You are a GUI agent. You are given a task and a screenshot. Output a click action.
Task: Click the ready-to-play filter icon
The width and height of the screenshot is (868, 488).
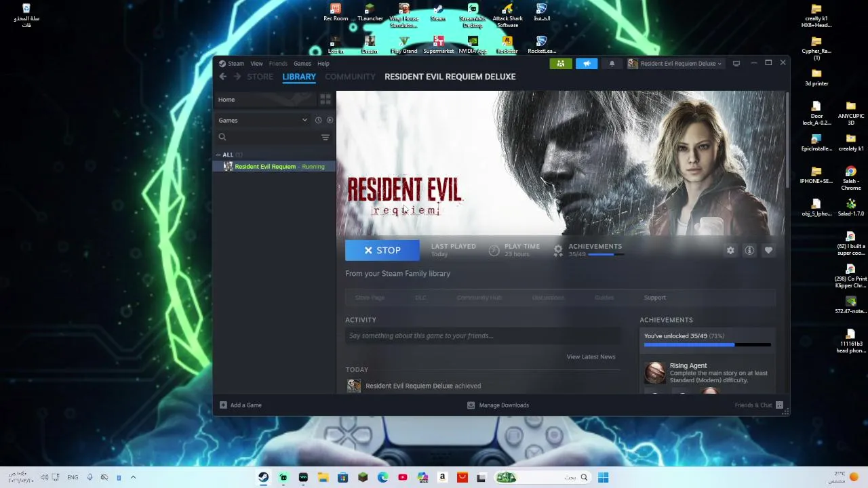[x=330, y=120]
